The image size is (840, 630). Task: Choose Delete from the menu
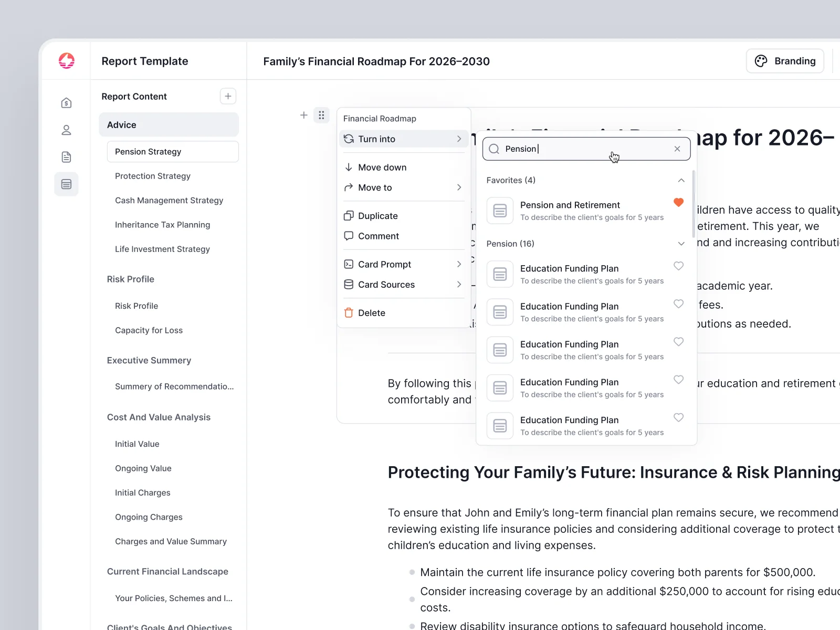(403, 313)
